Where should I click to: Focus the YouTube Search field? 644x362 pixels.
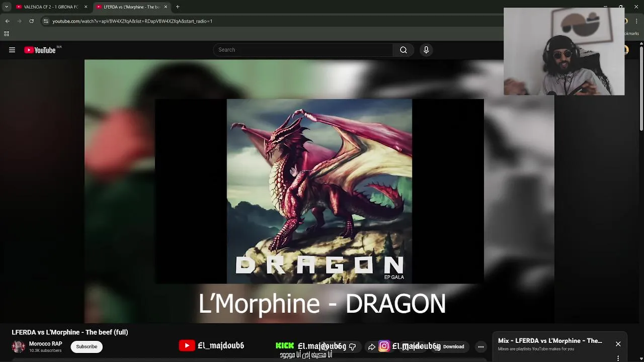coord(303,50)
